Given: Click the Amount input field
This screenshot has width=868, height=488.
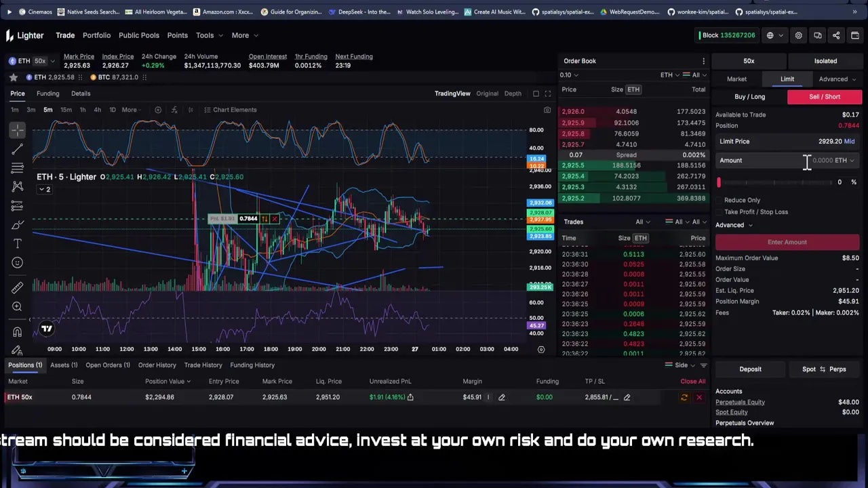Looking at the screenshot, I should pos(787,161).
